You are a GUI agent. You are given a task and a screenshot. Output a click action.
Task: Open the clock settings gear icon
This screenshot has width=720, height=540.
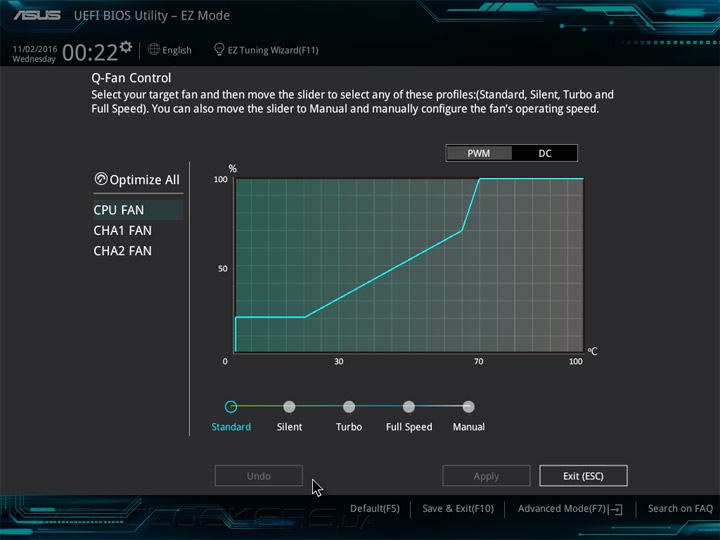coord(126,47)
